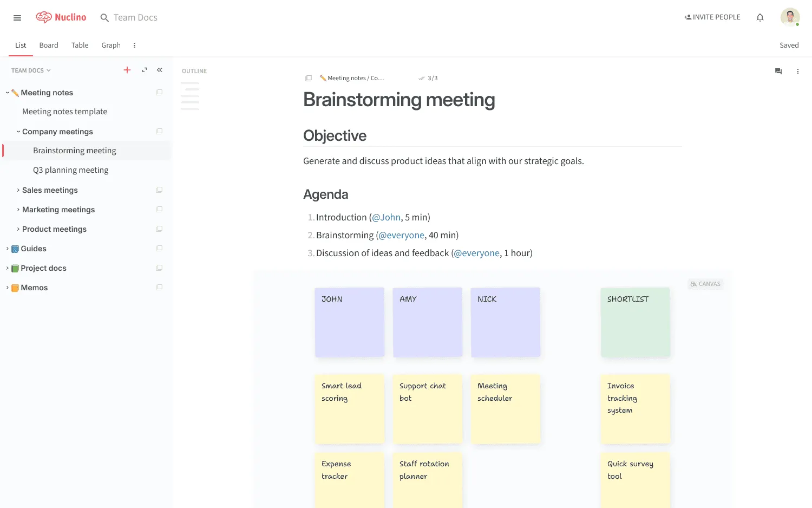
Task: Open the comments icon for this document
Action: click(778, 71)
